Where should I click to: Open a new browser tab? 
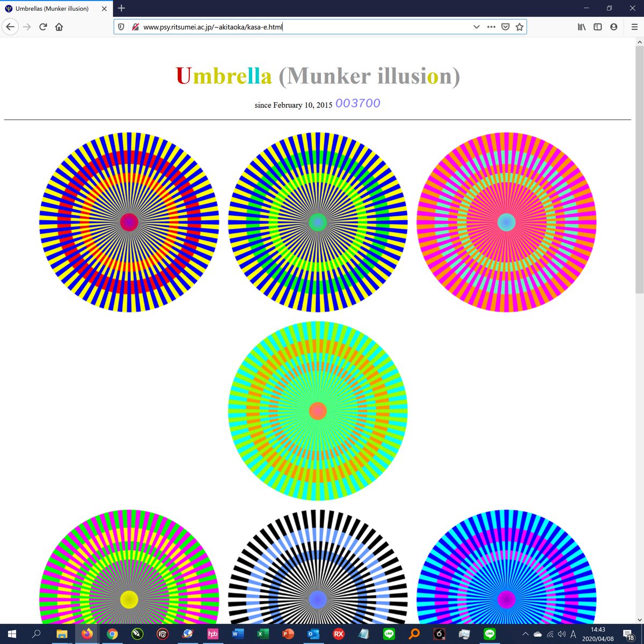coord(121,8)
